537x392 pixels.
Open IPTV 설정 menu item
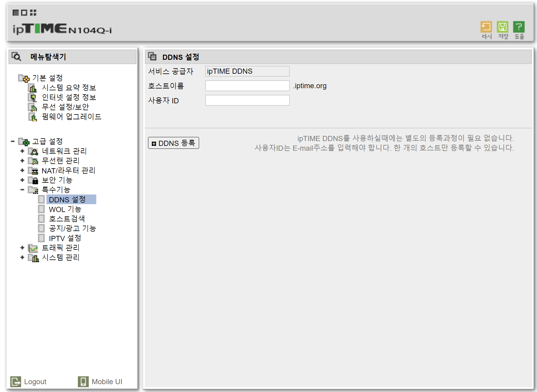[65, 238]
